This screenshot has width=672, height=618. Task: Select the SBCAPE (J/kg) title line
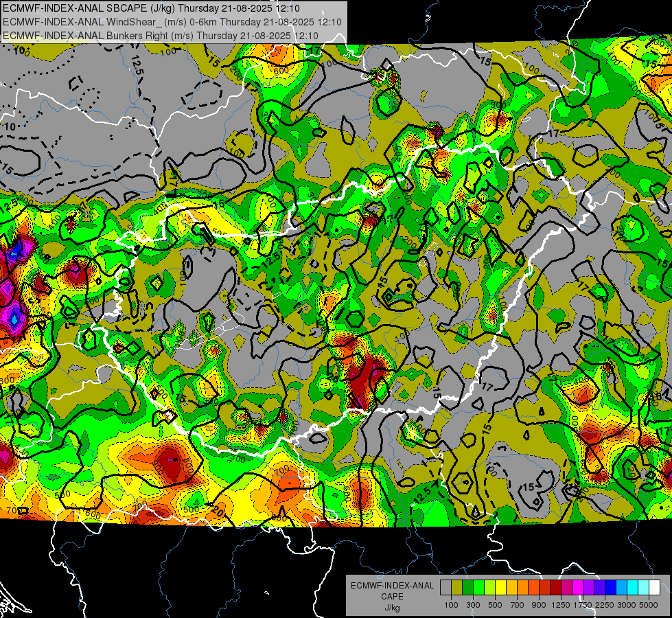click(x=151, y=8)
